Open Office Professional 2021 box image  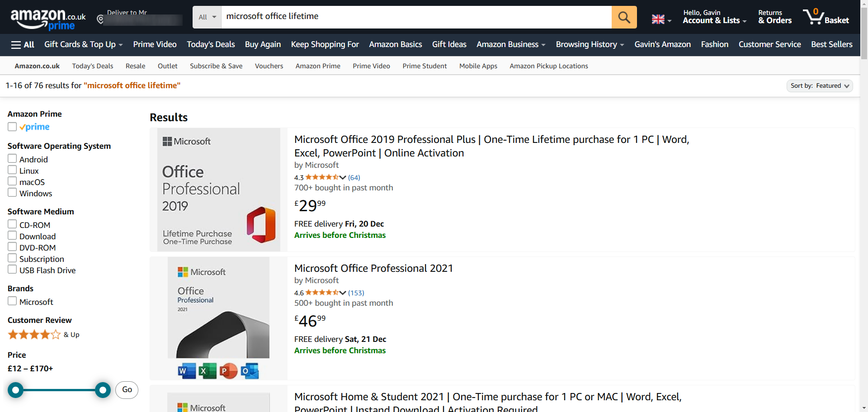(218, 318)
